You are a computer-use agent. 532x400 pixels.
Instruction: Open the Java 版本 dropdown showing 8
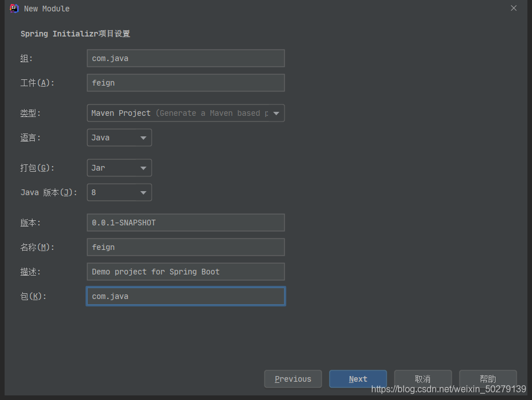pos(119,192)
